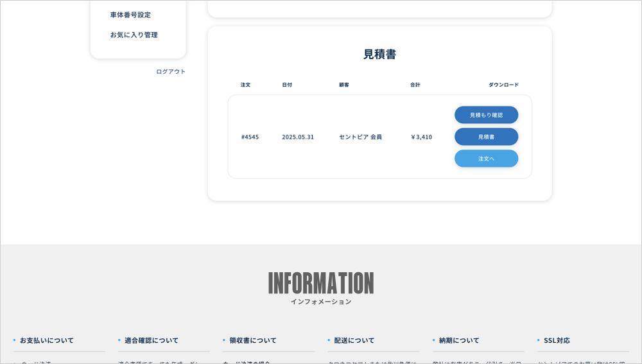Click the 合計 column header
Image resolution: width=642 pixels, height=364 pixels.
[x=415, y=85]
